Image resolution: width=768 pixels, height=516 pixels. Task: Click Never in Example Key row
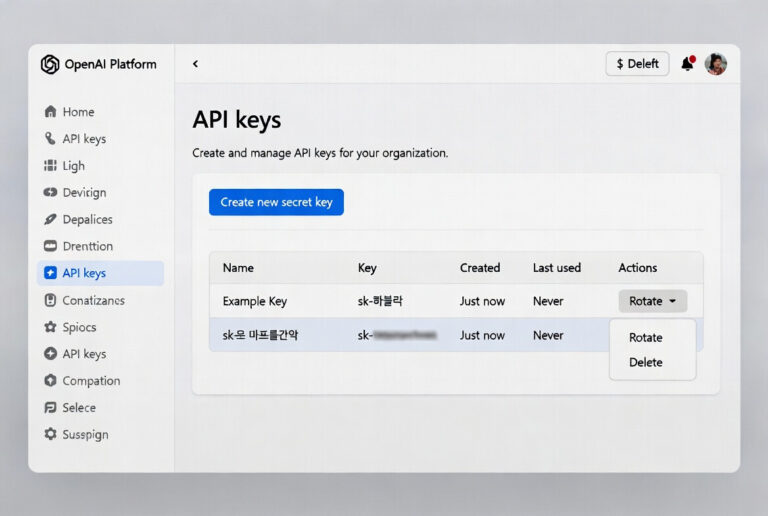(x=548, y=301)
